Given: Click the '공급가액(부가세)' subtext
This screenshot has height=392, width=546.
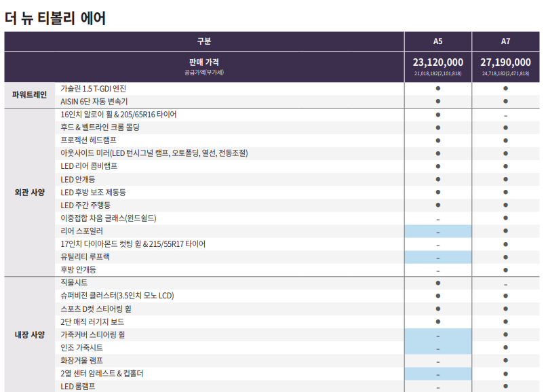Looking at the screenshot, I should click(x=204, y=73).
